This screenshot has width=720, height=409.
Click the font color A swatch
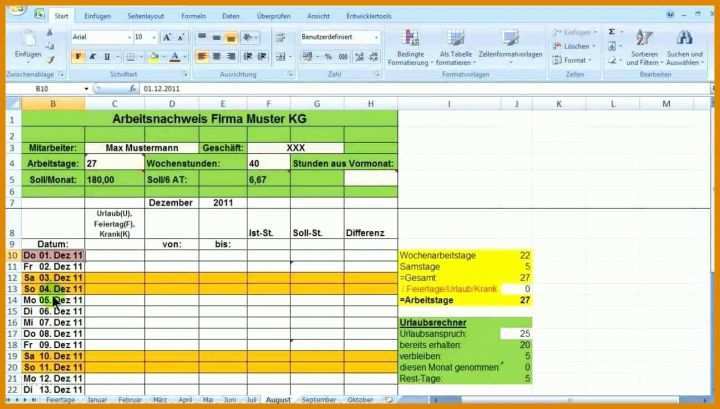coord(174,57)
